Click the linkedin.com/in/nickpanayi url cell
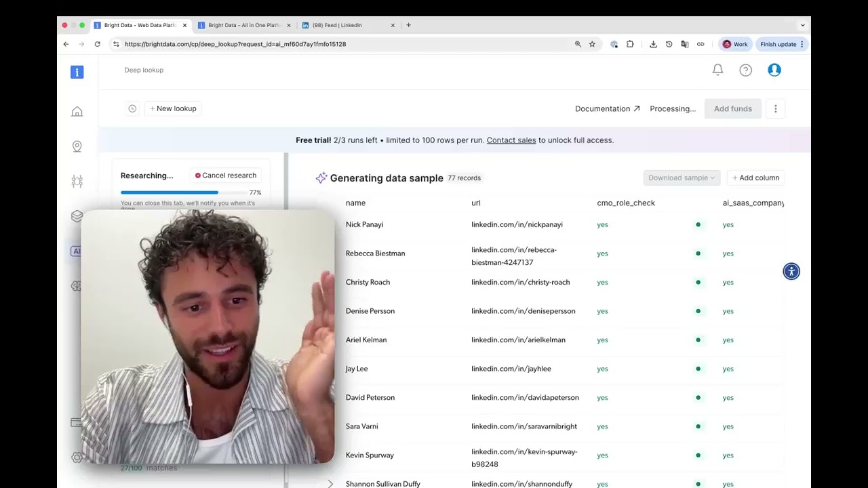This screenshot has height=488, width=868. (x=517, y=224)
